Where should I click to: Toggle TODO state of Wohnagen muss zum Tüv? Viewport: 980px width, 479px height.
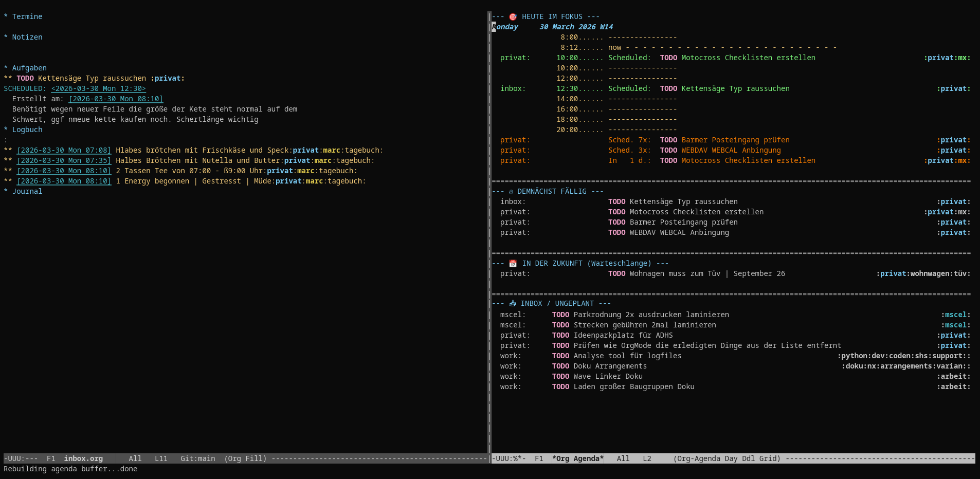tap(616, 274)
